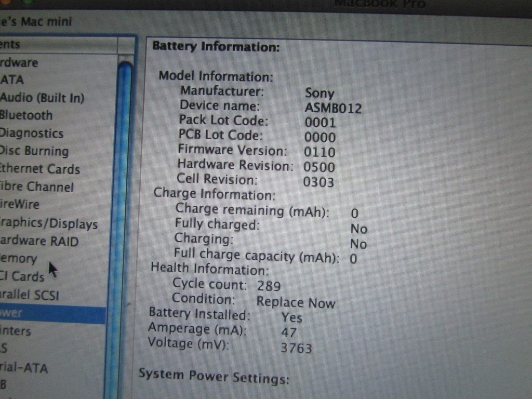Open the Graphics/Displays entry

[49, 223]
